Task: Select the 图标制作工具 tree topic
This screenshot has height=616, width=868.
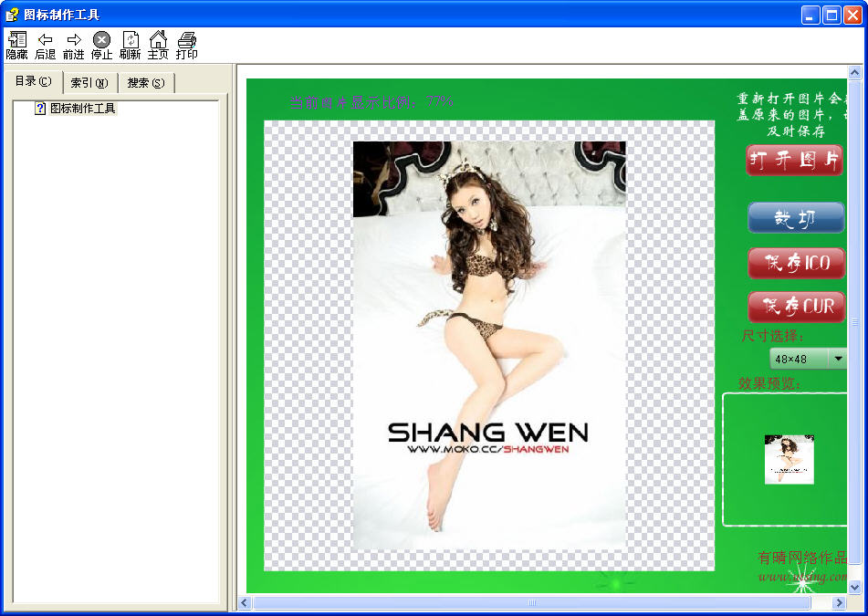Action: [x=82, y=108]
